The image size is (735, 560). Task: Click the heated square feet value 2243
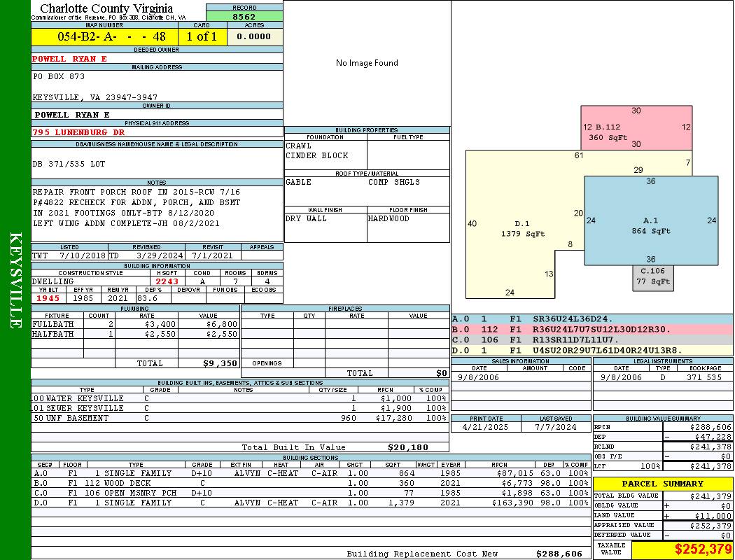click(167, 281)
